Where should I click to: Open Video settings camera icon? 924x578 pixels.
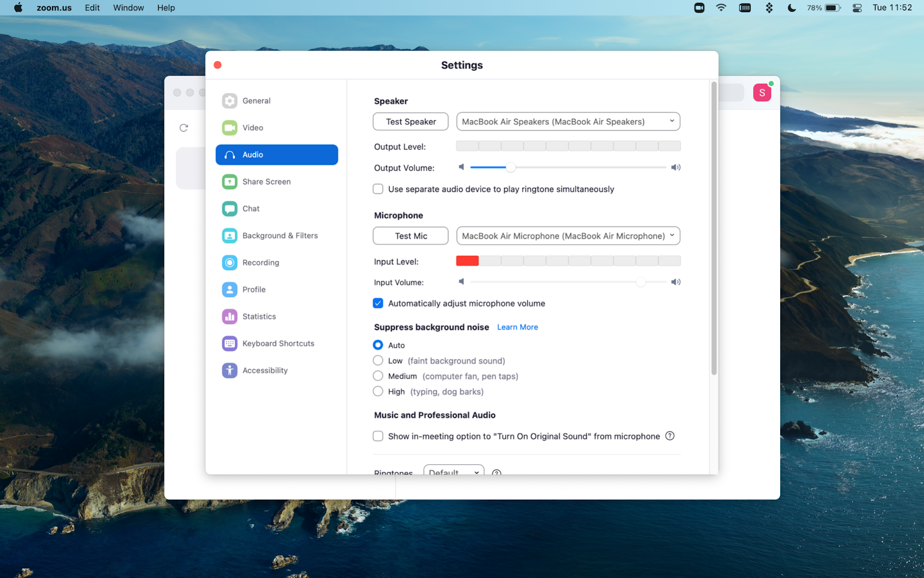click(x=229, y=128)
